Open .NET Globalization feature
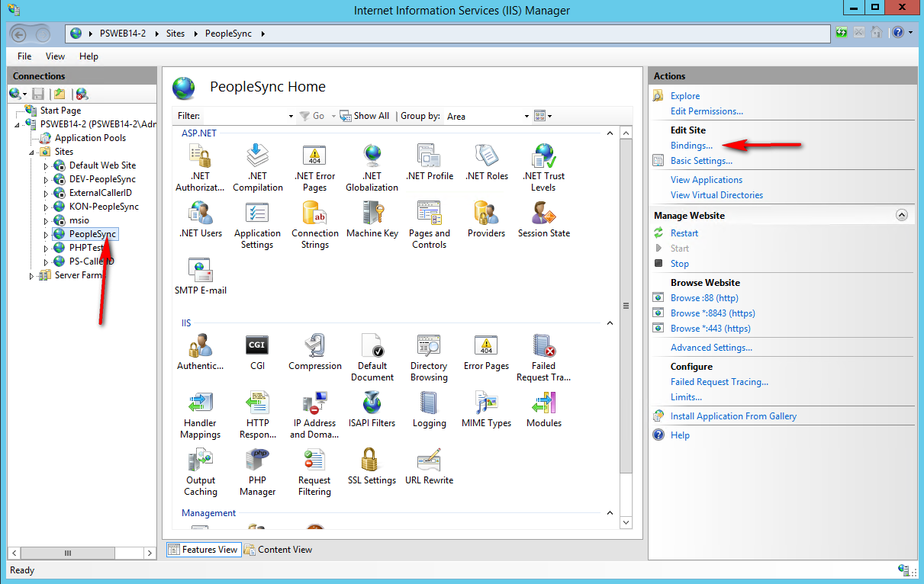The width and height of the screenshot is (924, 584). [372, 168]
